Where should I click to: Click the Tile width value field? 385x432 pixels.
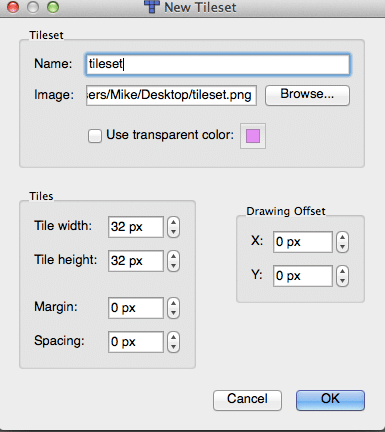136,227
